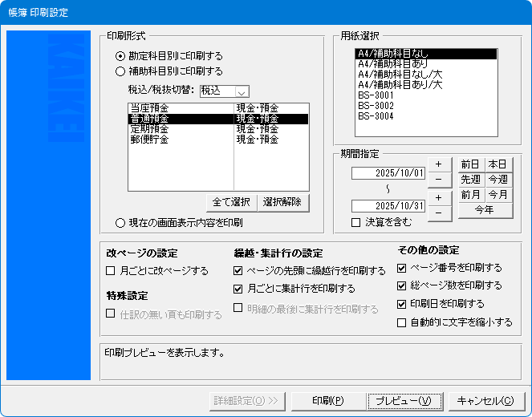Click the 今月 period shortcut button
Image resolution: width=532 pixels, height=417 pixels.
point(499,195)
